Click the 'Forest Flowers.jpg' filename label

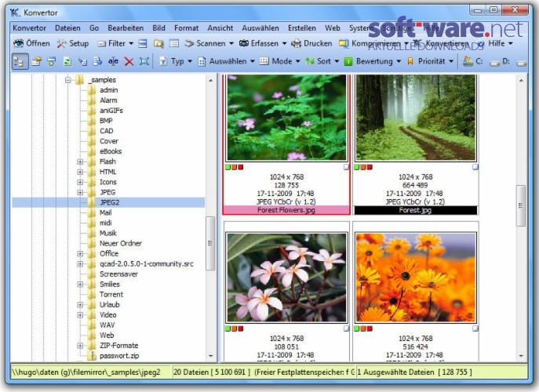click(286, 210)
